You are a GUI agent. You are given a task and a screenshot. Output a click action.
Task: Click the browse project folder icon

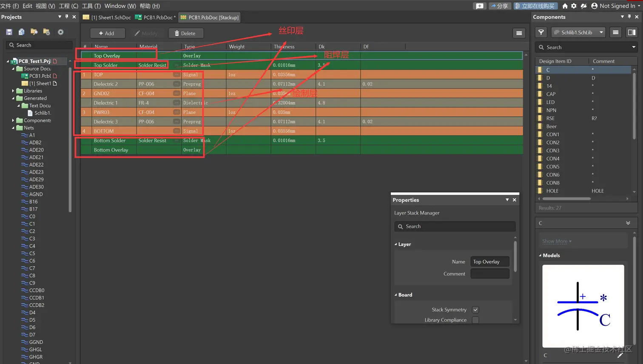(x=34, y=32)
